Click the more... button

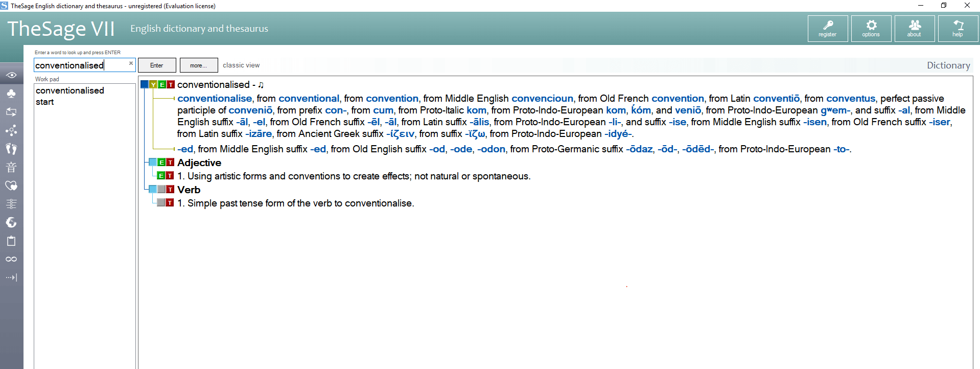199,65
